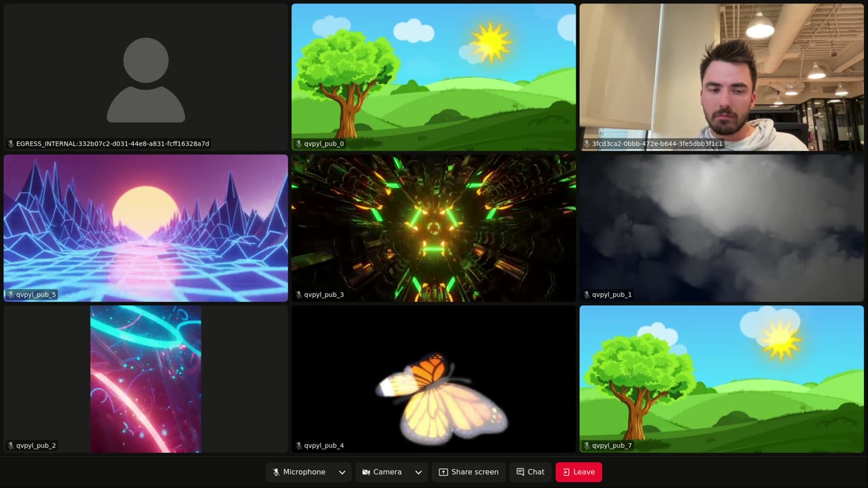The image size is (868, 488).
Task: Click the qvpyl_pub_4 name label
Action: click(x=324, y=445)
